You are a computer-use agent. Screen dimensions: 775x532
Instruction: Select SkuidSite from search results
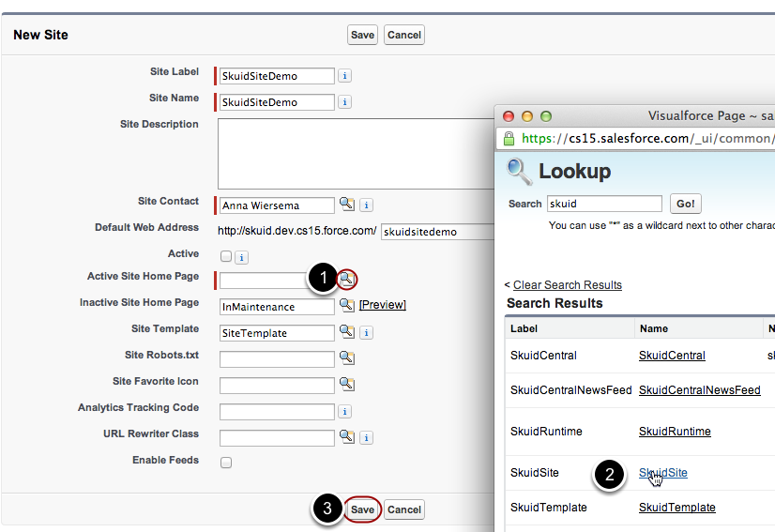(x=662, y=473)
